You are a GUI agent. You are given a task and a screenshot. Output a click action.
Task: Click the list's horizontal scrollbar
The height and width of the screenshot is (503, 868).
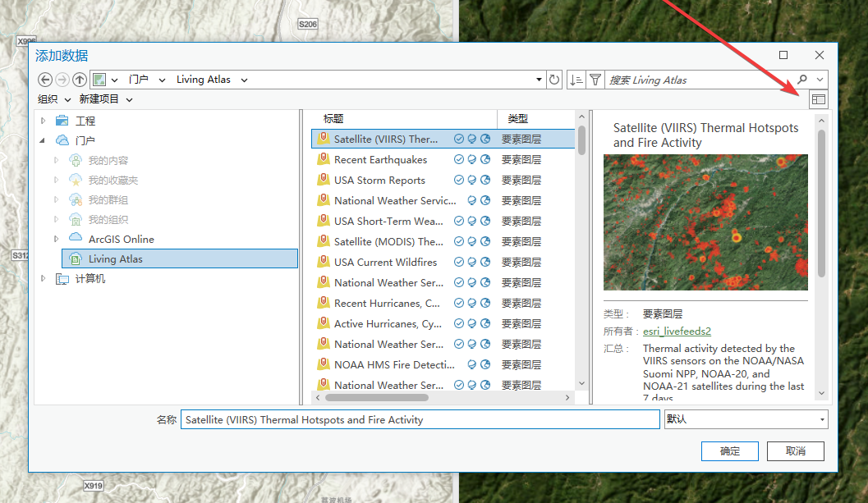coord(377,397)
